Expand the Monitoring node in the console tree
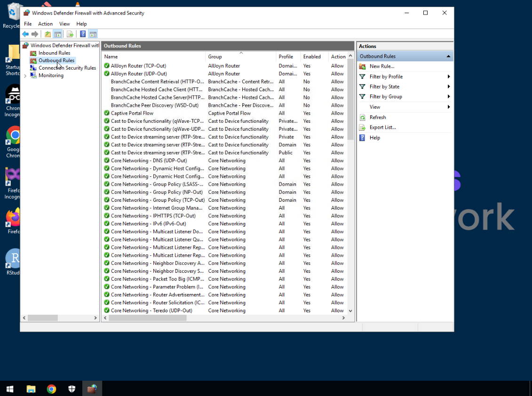 coord(24,75)
